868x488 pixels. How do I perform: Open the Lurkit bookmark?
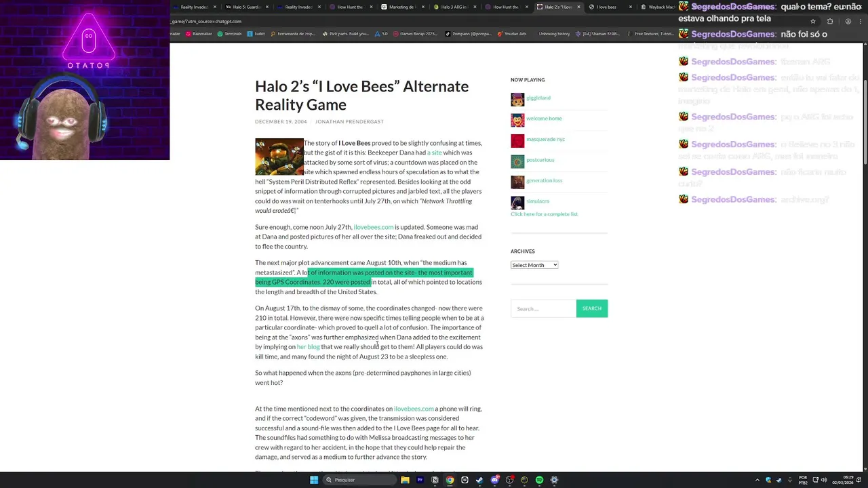pyautogui.click(x=256, y=33)
